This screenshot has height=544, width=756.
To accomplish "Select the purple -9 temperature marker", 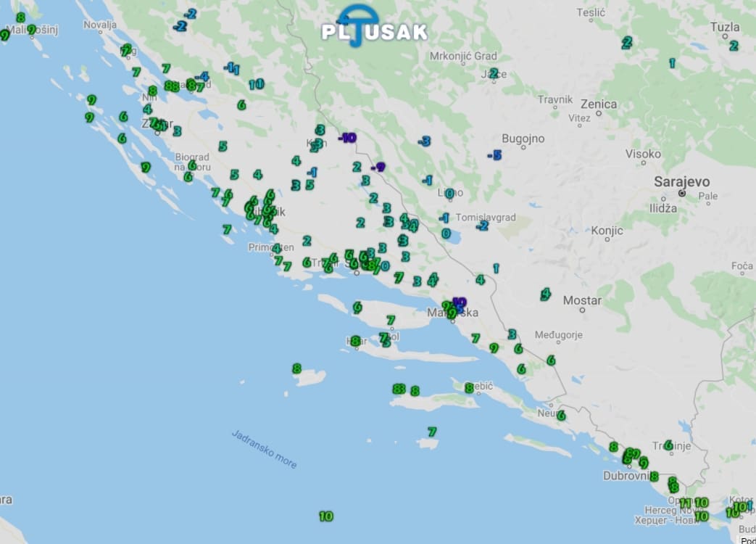I will (378, 168).
